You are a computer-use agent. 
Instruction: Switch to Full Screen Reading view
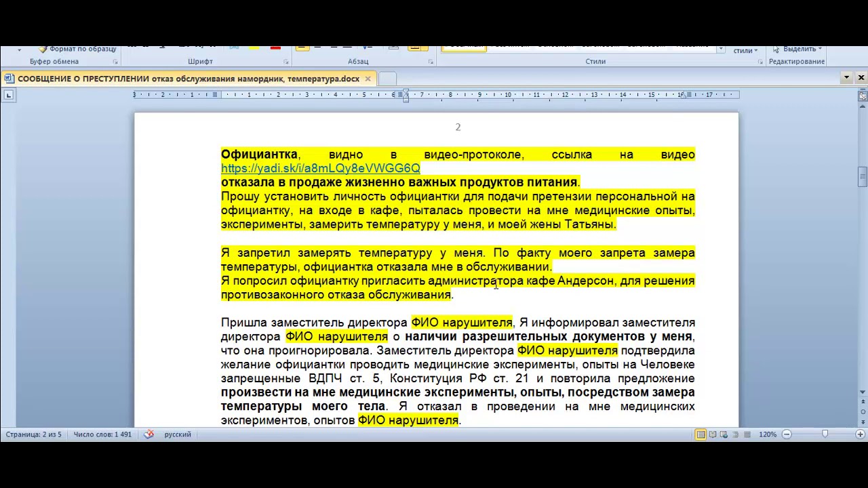tap(712, 434)
